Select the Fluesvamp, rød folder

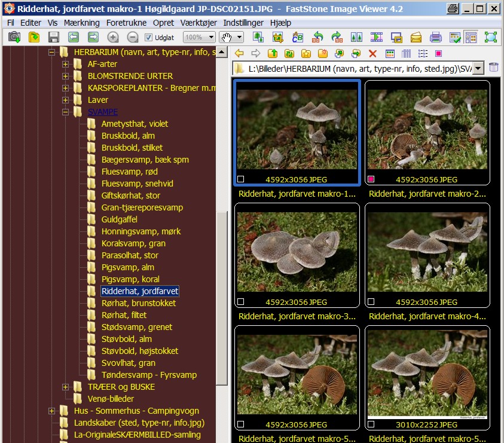pos(129,172)
